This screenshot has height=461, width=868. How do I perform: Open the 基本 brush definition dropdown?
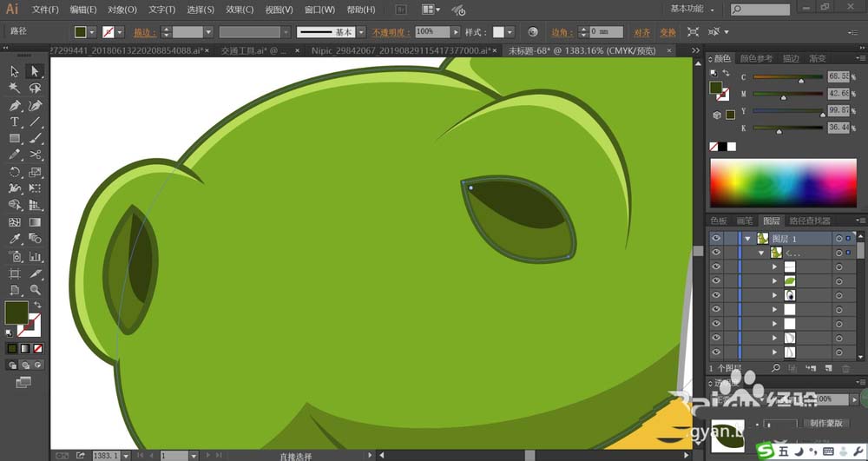361,32
